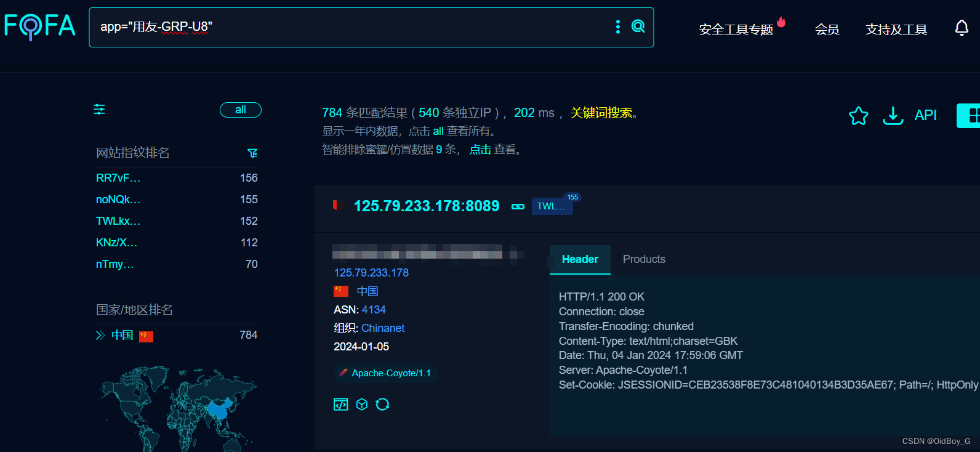Image resolution: width=980 pixels, height=452 pixels.
Task: Favorite this search with star icon
Action: click(x=858, y=116)
